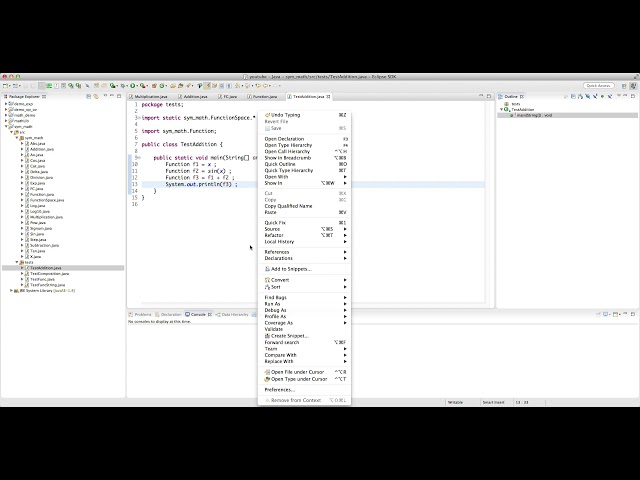The width and height of the screenshot is (640, 480).
Task: Click the green Run button in toolbar
Action: (133, 86)
